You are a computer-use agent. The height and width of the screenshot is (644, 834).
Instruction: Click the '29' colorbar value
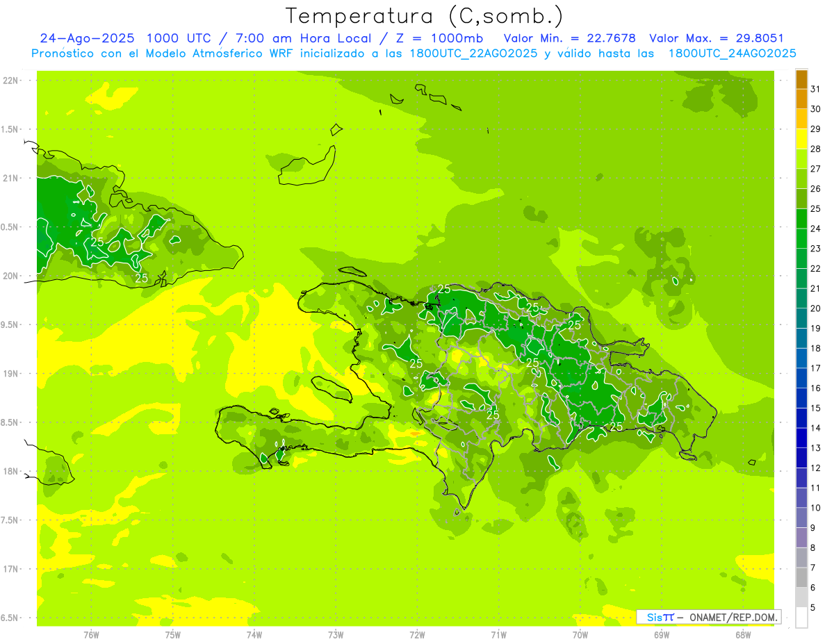[816, 129]
